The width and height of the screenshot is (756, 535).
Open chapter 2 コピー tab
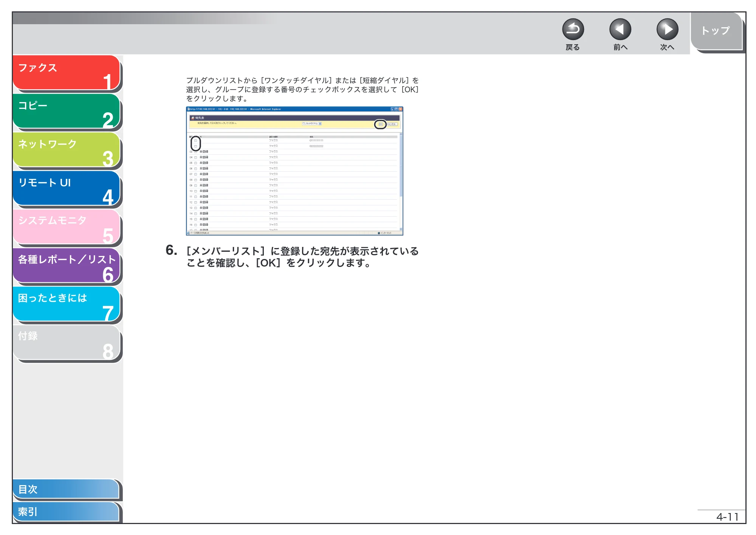click(x=67, y=112)
